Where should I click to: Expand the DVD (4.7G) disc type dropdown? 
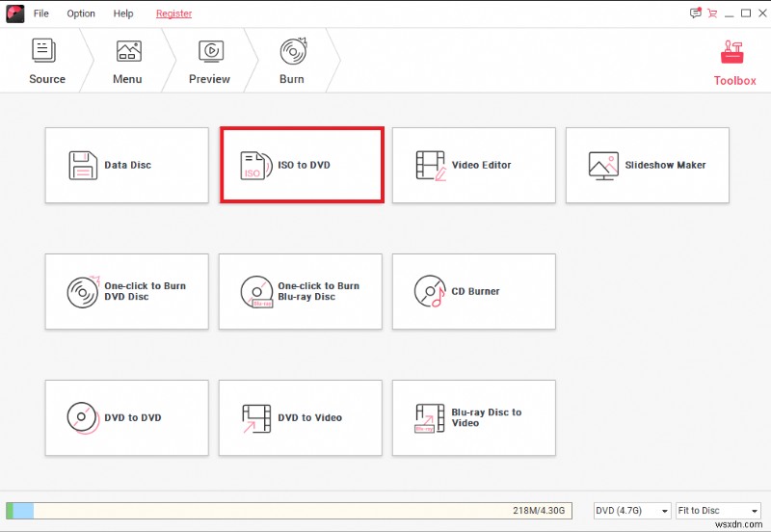(x=632, y=511)
